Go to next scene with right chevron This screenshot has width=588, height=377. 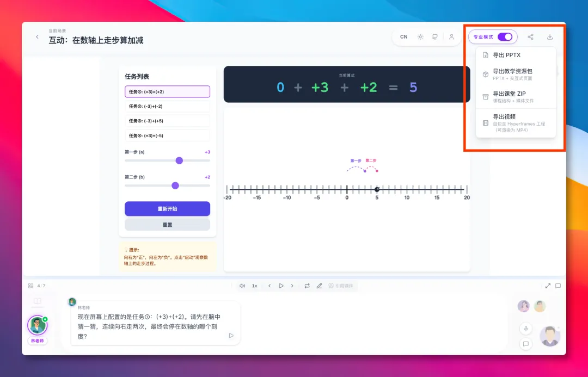[292, 286]
